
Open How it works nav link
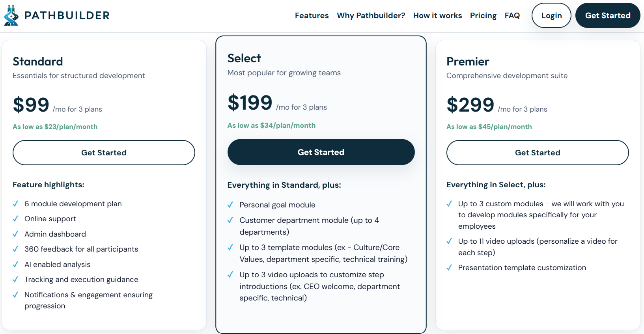pos(437,15)
